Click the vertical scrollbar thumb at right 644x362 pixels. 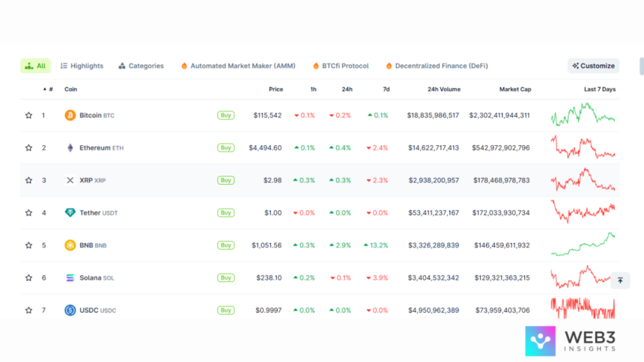[641, 67]
